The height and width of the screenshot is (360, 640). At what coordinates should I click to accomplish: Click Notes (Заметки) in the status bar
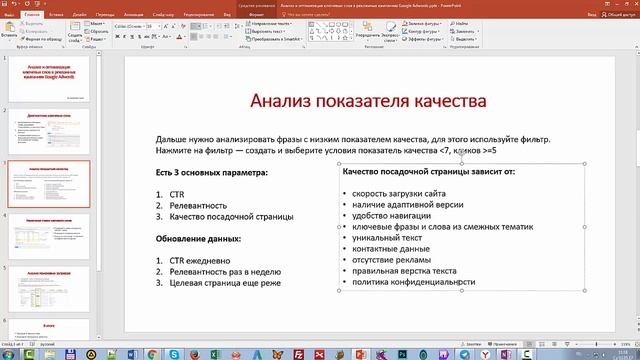471,344
